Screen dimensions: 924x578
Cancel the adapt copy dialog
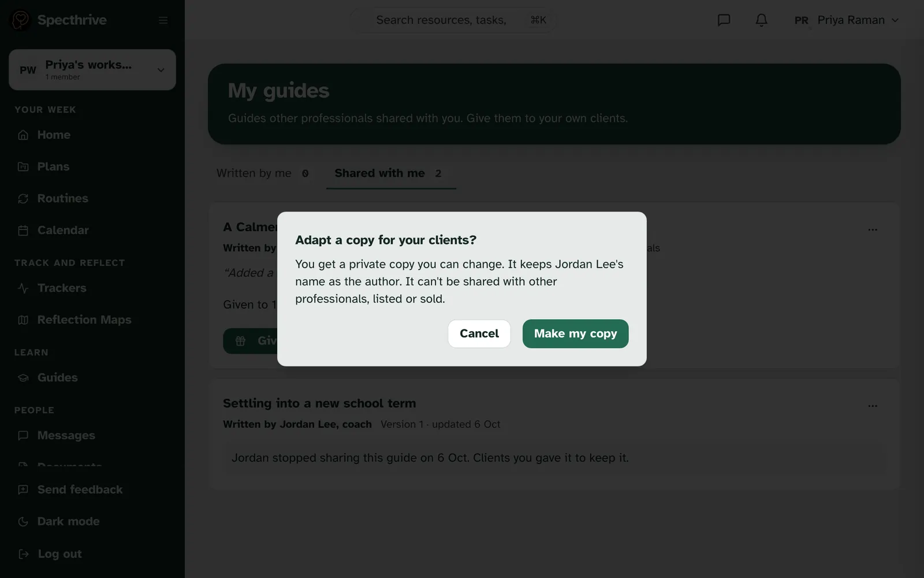click(479, 334)
